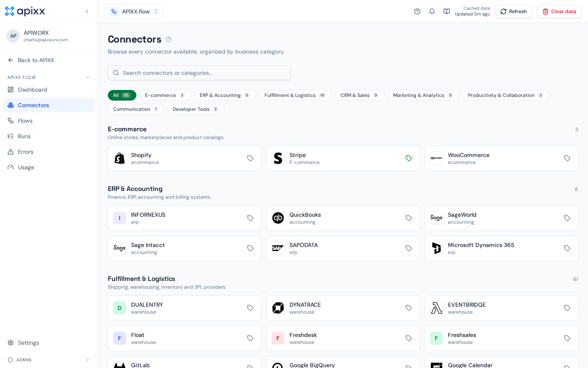Click the Float letter avatar

pyautogui.click(x=120, y=338)
